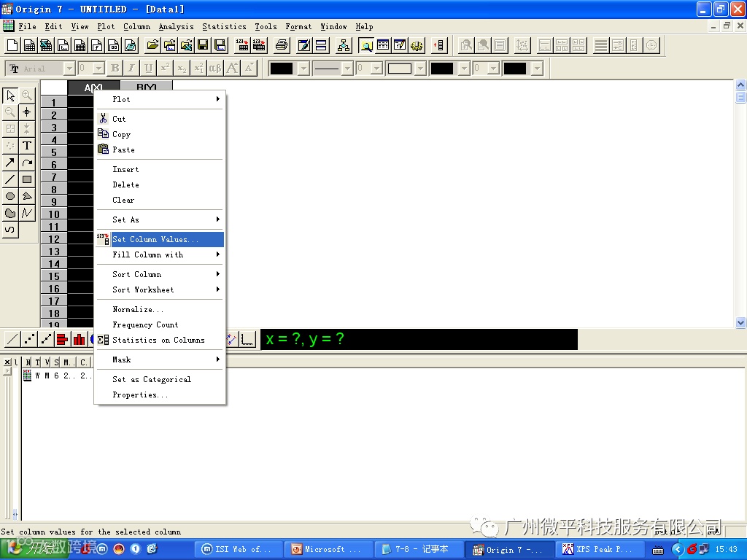Switch to XPS Peak taskbar button
The width and height of the screenshot is (747, 560).
click(600, 549)
